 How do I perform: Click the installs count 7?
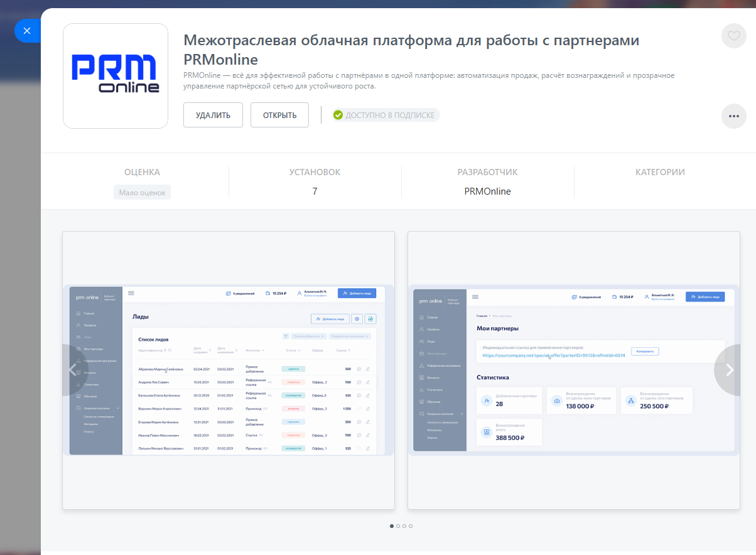point(315,191)
